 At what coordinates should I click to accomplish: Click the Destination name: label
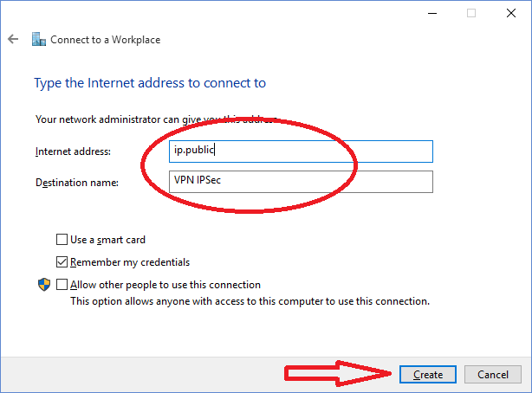tap(77, 183)
